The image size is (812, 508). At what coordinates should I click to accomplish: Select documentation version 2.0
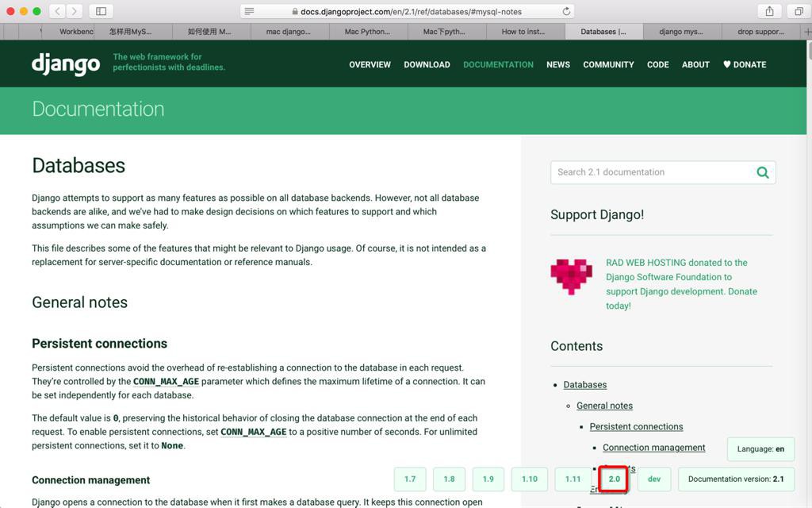[614, 479]
